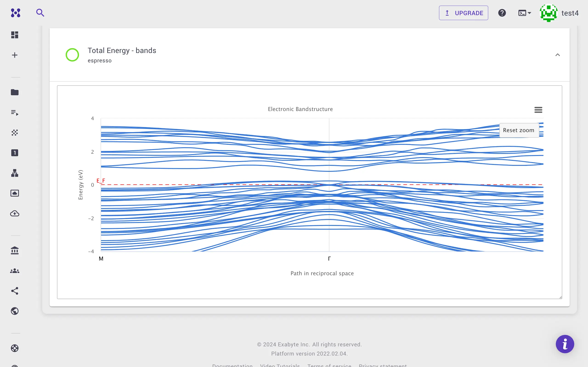The width and height of the screenshot is (588, 367).
Task: Click the search magnifier icon
Action: [x=40, y=13]
